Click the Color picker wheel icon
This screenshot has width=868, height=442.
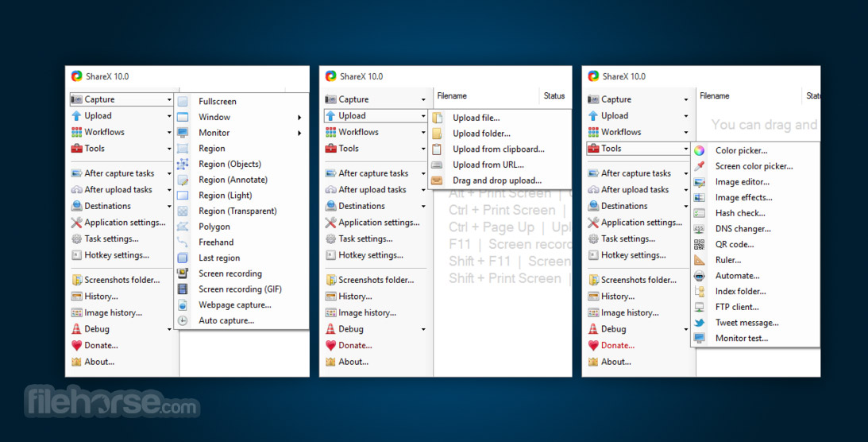point(700,150)
